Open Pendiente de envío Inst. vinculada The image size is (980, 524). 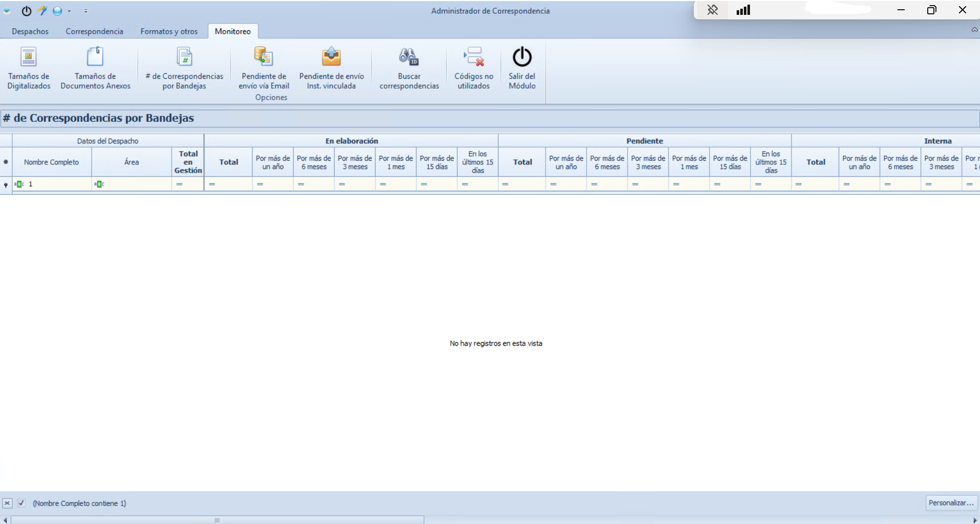pyautogui.click(x=331, y=68)
